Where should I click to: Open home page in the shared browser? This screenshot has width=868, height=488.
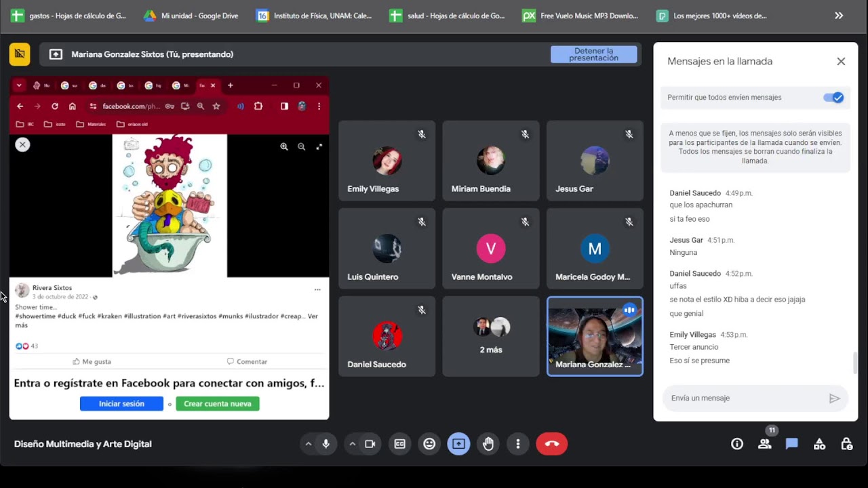(x=73, y=106)
